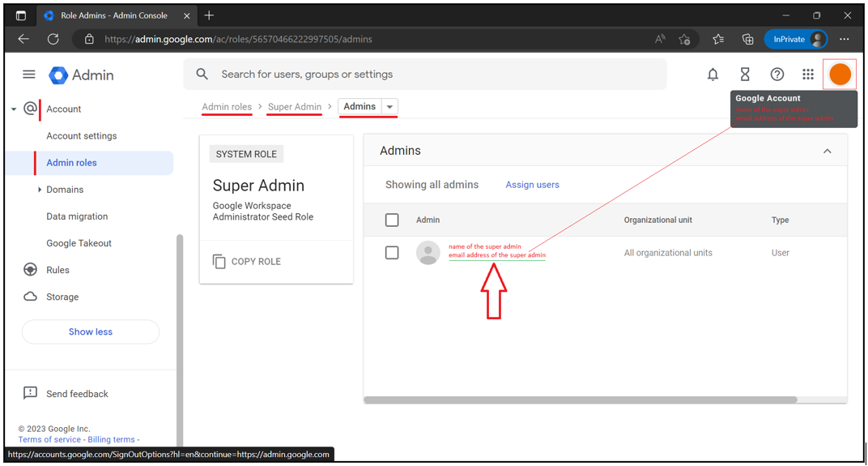Open the browser favorites list icon
Image resolution: width=868 pixels, height=466 pixels.
[718, 39]
